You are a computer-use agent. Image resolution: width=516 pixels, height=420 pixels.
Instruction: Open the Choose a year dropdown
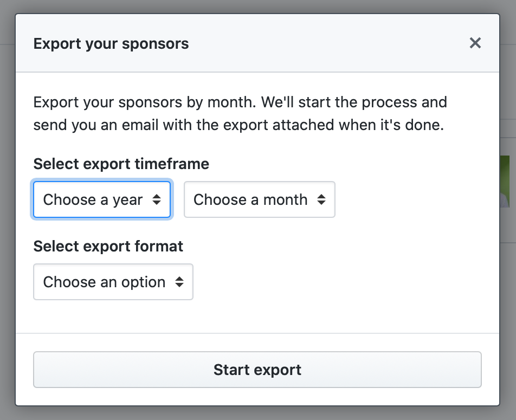click(x=102, y=200)
